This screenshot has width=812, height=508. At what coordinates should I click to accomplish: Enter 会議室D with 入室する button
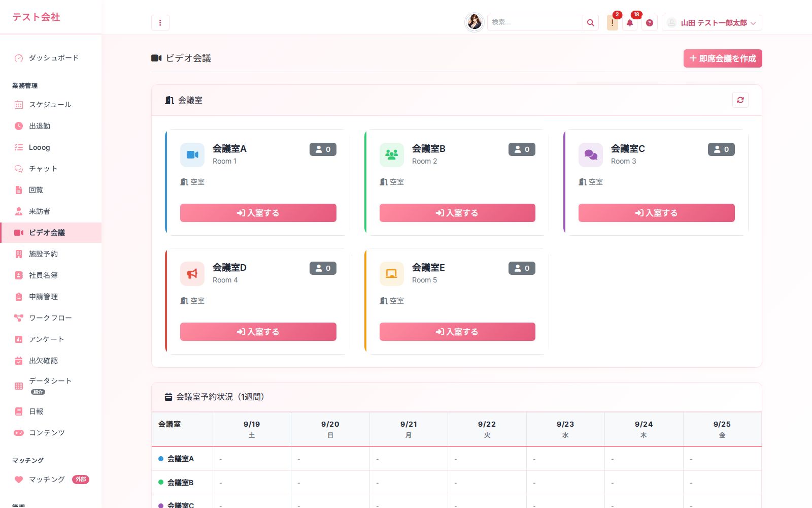[258, 332]
